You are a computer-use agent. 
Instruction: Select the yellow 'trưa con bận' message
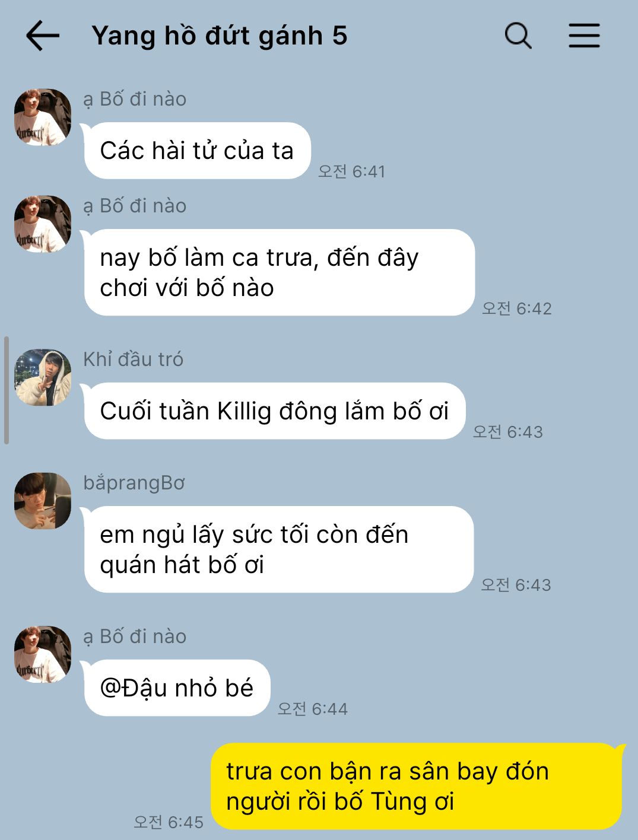(417, 787)
